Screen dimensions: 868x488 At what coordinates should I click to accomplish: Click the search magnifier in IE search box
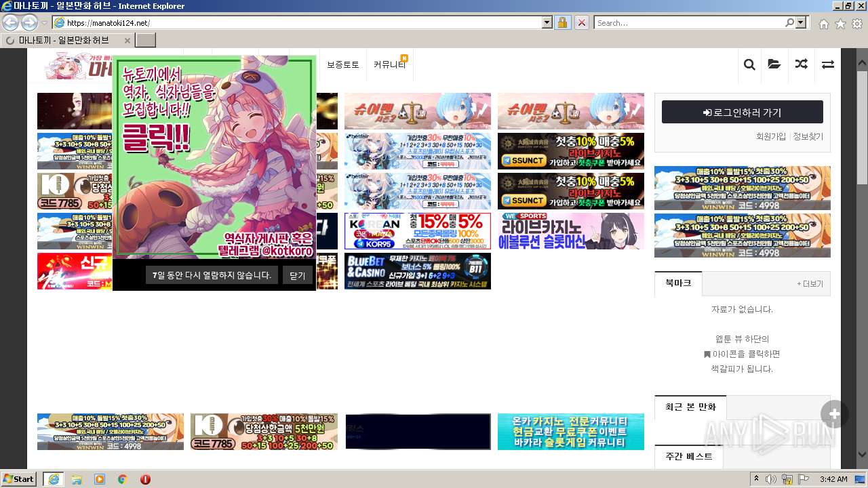point(790,22)
